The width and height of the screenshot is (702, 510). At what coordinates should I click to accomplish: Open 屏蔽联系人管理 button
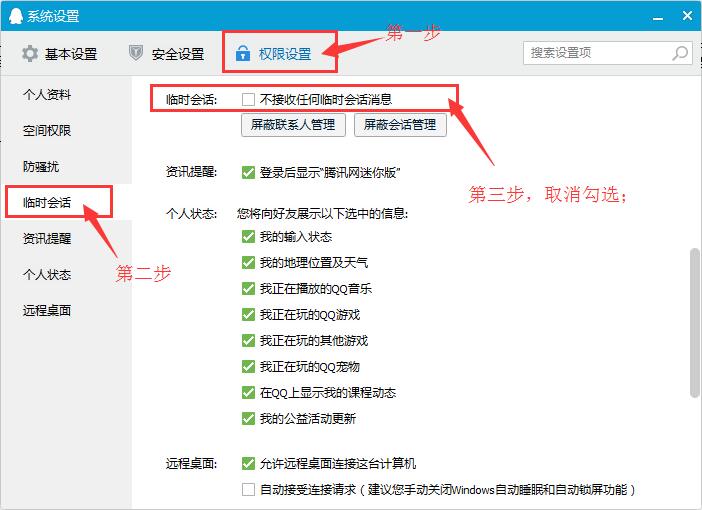tap(294, 125)
